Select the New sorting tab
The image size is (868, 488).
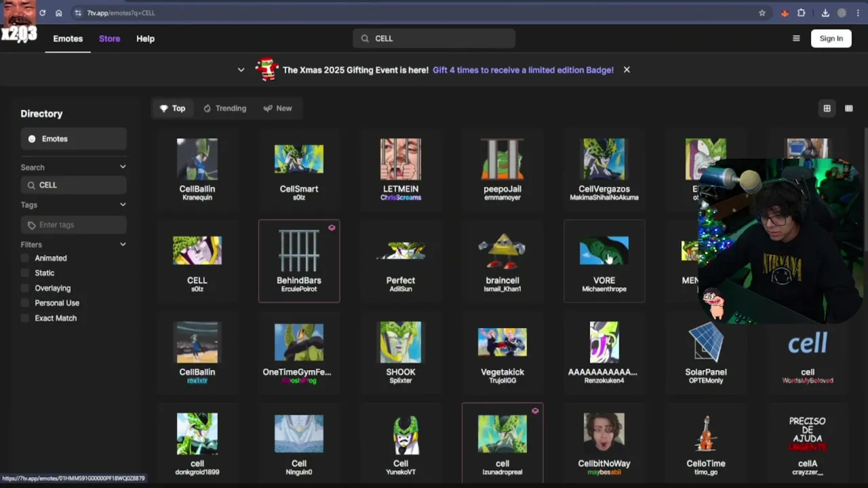[x=277, y=108]
